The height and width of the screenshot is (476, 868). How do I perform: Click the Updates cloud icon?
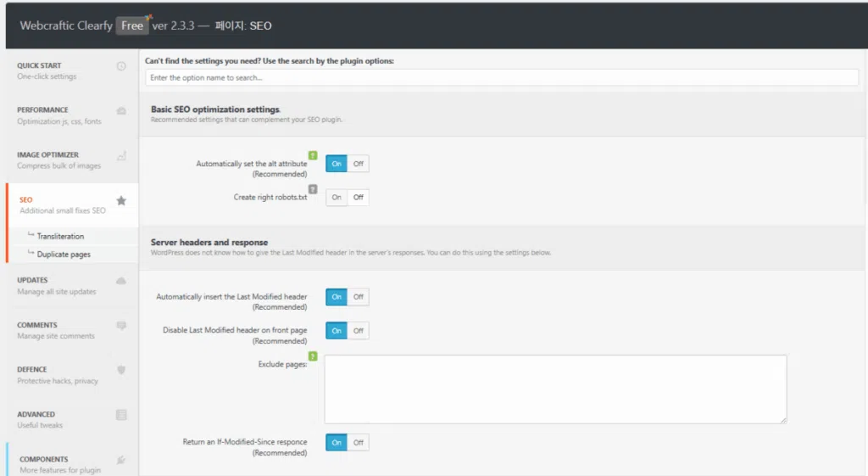click(x=121, y=281)
